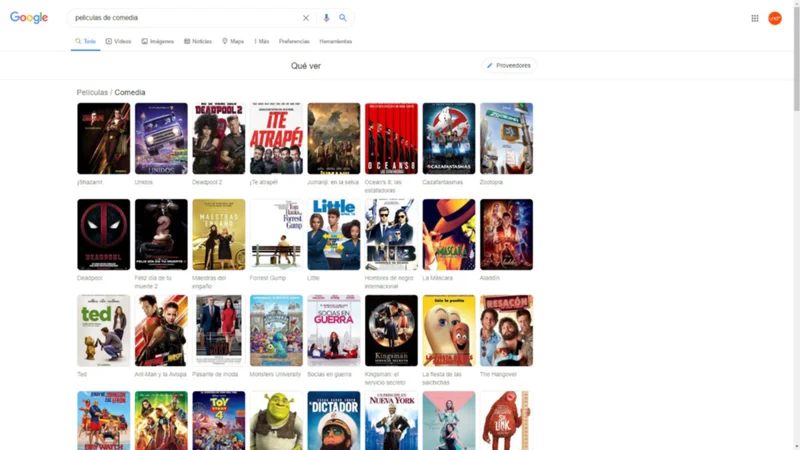Open the Sr. Link poster
Screen dimensions: 800x450
[x=506, y=420]
